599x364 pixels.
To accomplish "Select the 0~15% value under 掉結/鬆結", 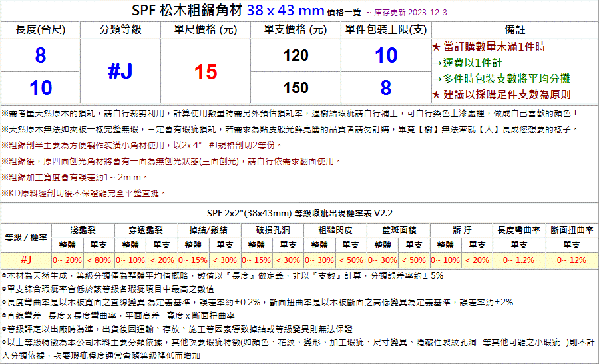I will click(x=193, y=260).
